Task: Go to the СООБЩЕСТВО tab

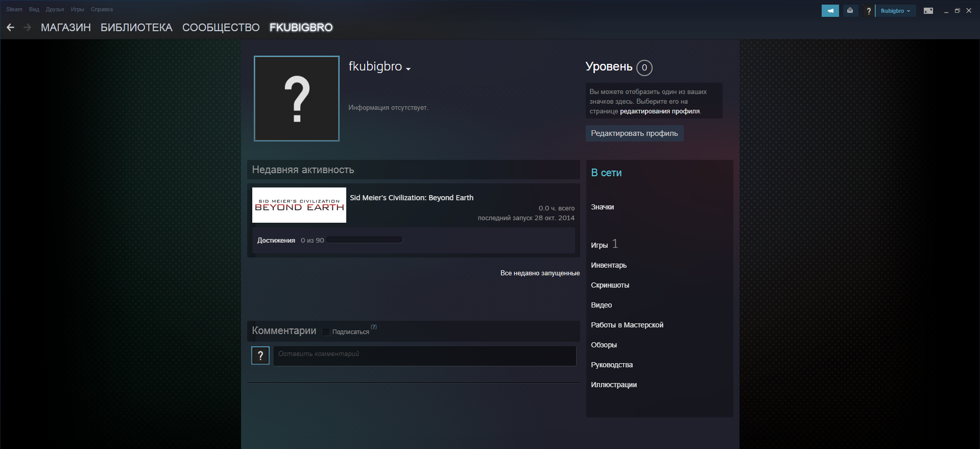Action: click(x=221, y=28)
